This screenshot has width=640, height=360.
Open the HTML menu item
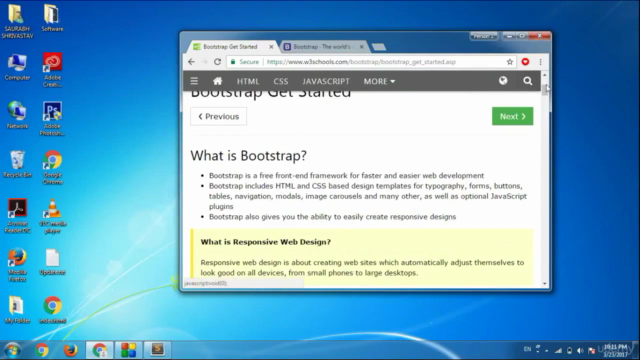pyautogui.click(x=248, y=81)
